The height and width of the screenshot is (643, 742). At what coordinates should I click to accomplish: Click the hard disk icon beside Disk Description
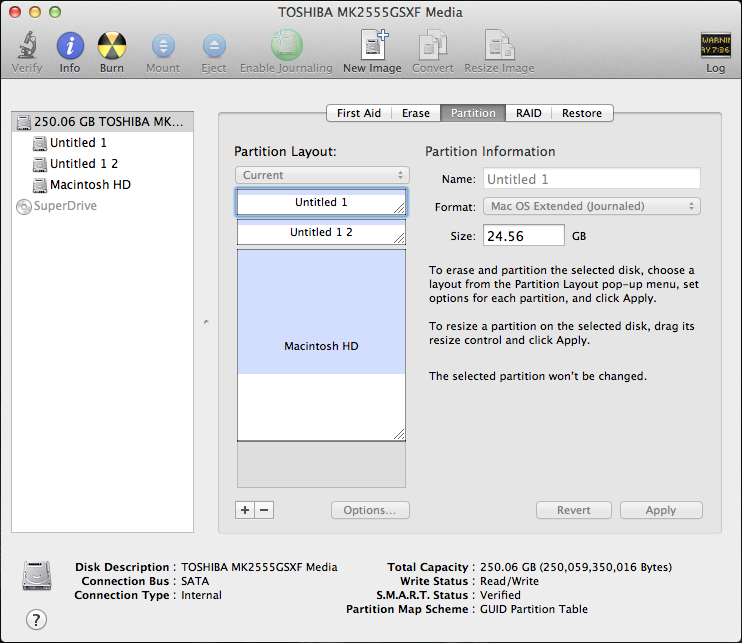37,576
